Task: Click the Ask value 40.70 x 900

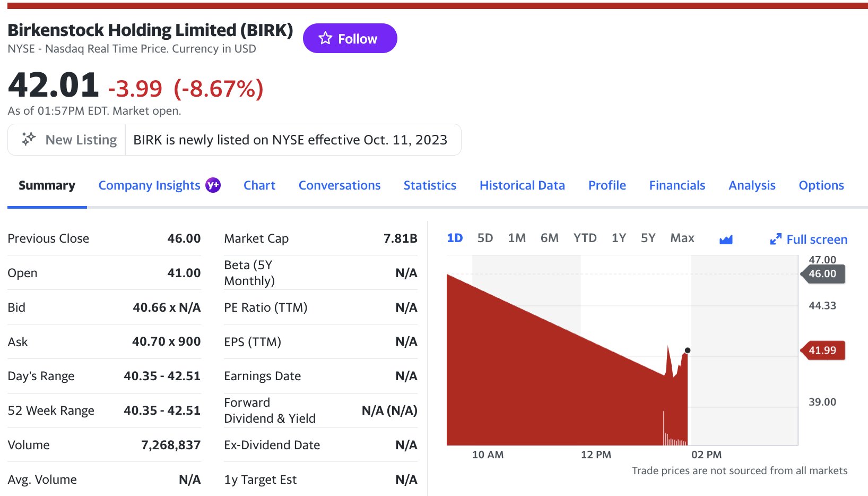Action: point(167,341)
